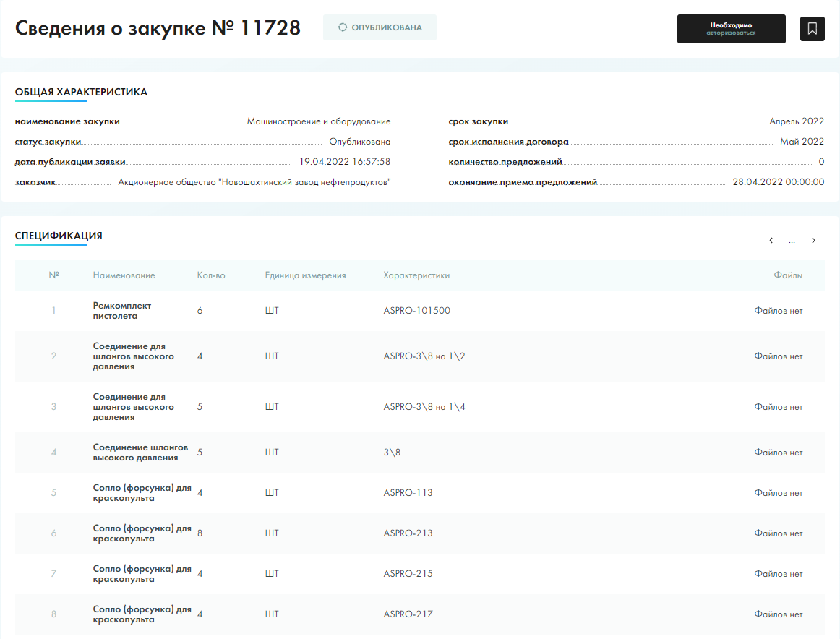Click characteristic 'ASPRO-3\8 на 1\2'
The image size is (840, 639).
click(x=424, y=356)
